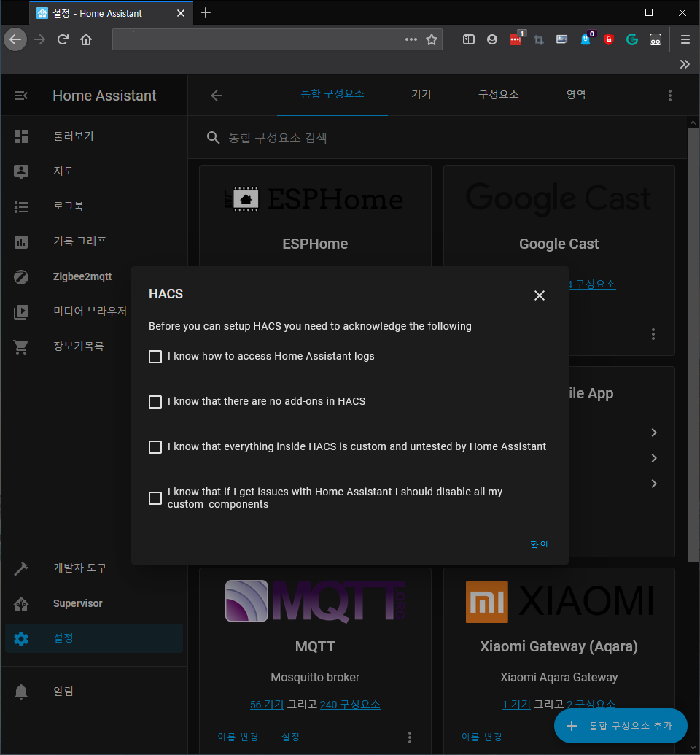Click MQTT card 이름 변경
This screenshot has width=700, height=755.
tap(238, 737)
